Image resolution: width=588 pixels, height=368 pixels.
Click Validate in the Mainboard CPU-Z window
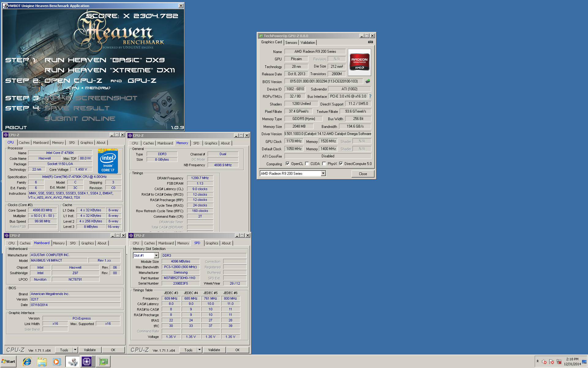90,350
